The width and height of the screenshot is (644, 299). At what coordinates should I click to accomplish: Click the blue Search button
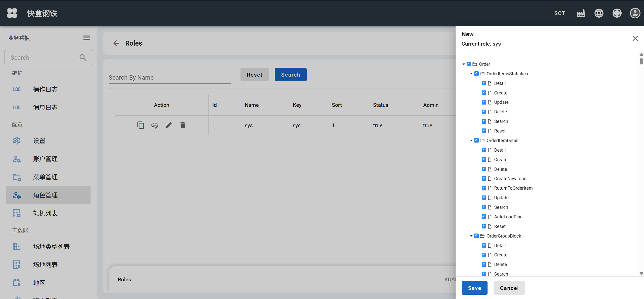[x=291, y=75]
